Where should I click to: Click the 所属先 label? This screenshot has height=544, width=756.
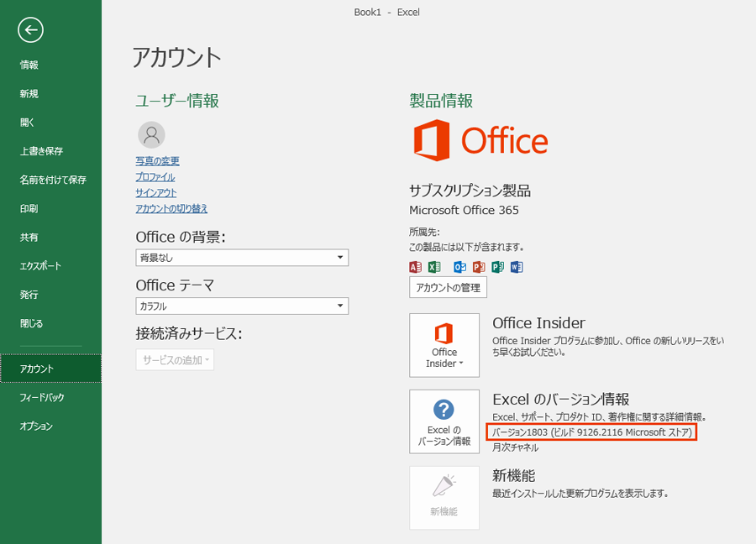tap(424, 232)
